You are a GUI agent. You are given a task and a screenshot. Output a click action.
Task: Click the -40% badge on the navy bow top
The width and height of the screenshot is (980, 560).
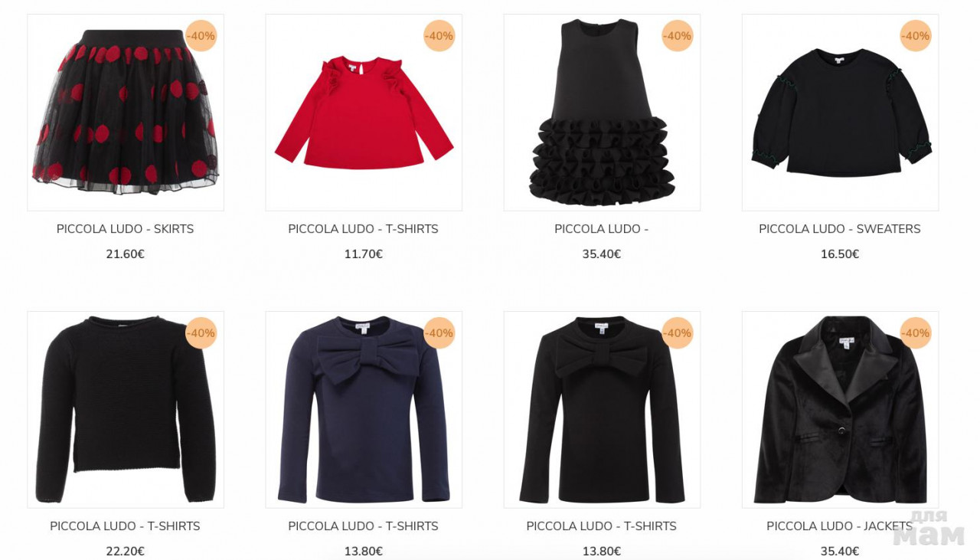pos(439,333)
